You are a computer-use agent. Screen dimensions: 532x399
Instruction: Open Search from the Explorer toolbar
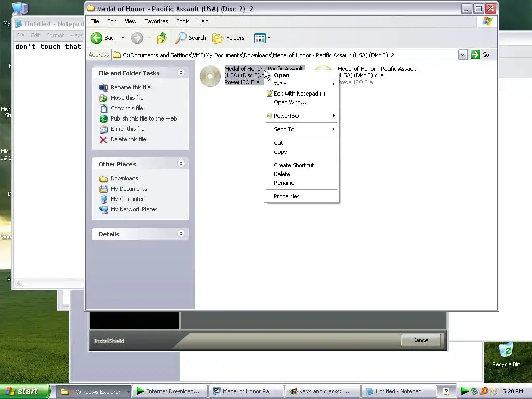(x=190, y=38)
